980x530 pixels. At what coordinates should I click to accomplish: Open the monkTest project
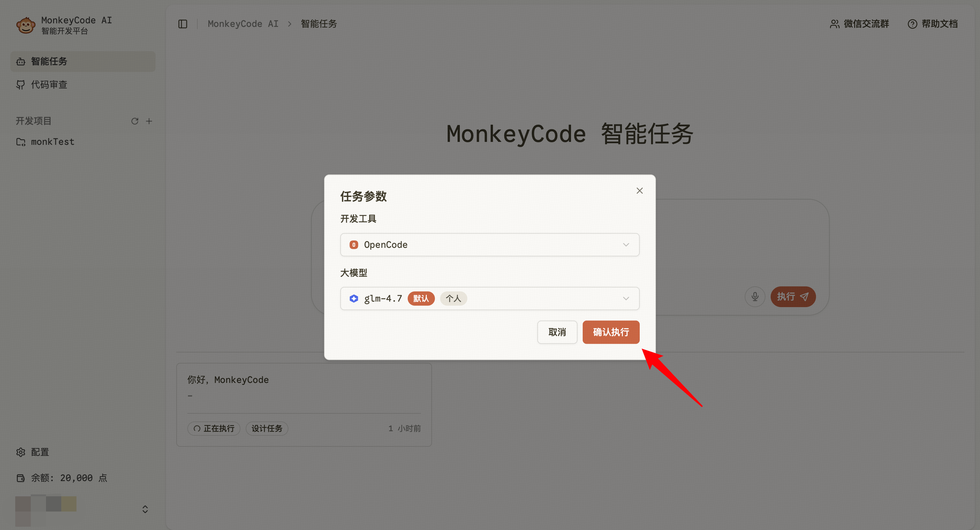(x=52, y=142)
